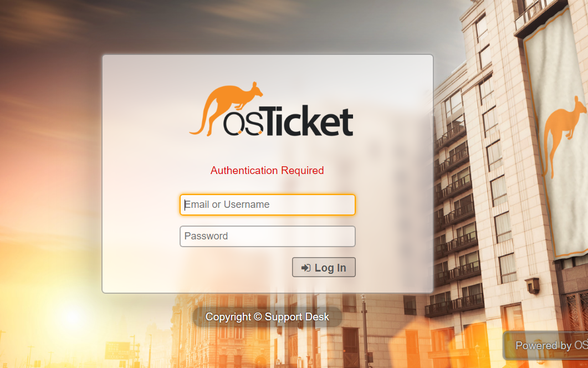
Task: Click the Powered by osTicket badge
Action: tap(546, 345)
